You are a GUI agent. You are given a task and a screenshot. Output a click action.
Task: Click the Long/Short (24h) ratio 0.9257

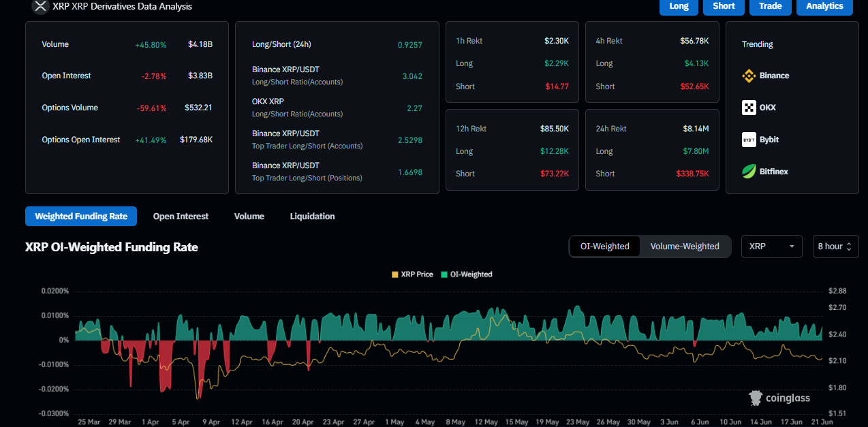(x=410, y=45)
